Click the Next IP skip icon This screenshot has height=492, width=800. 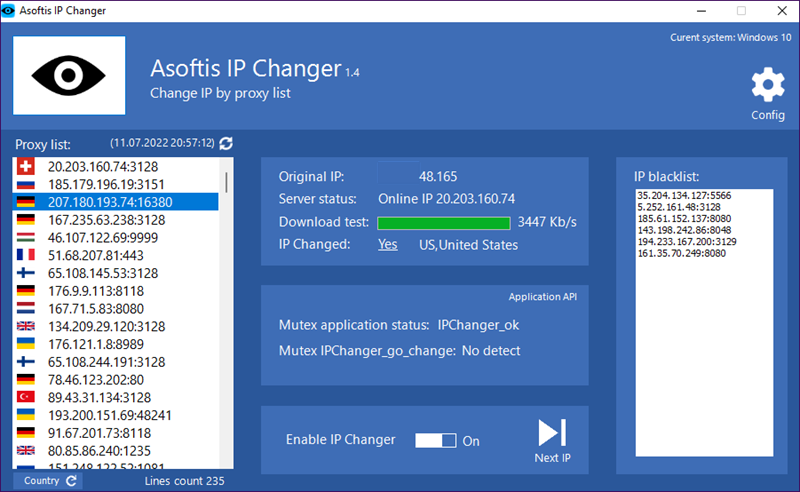pyautogui.click(x=552, y=433)
